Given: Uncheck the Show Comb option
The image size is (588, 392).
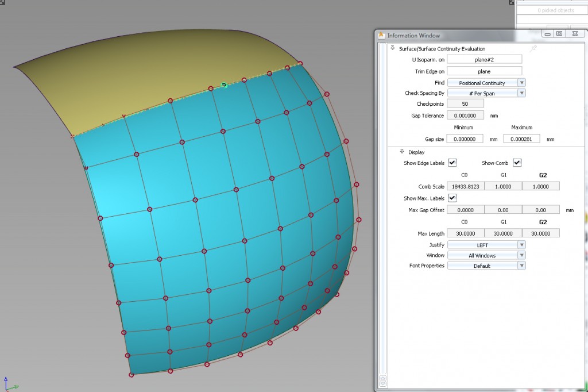Looking at the screenshot, I should click(517, 163).
